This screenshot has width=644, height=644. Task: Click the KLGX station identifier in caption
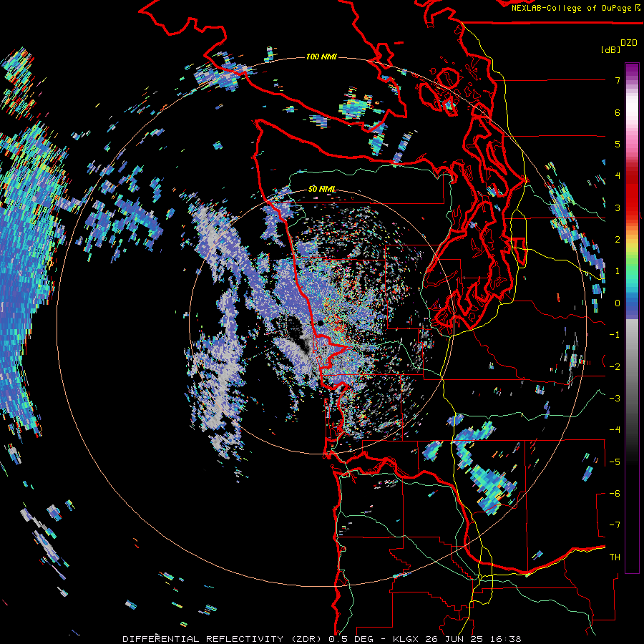click(406, 639)
